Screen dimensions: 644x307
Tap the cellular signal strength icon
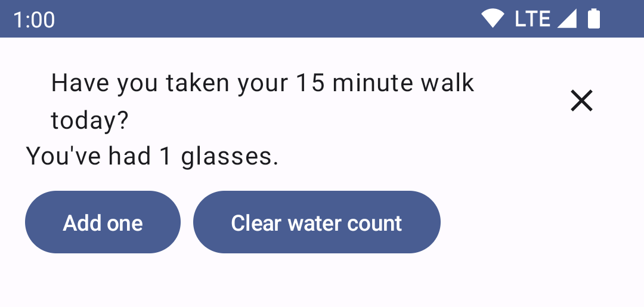click(566, 18)
